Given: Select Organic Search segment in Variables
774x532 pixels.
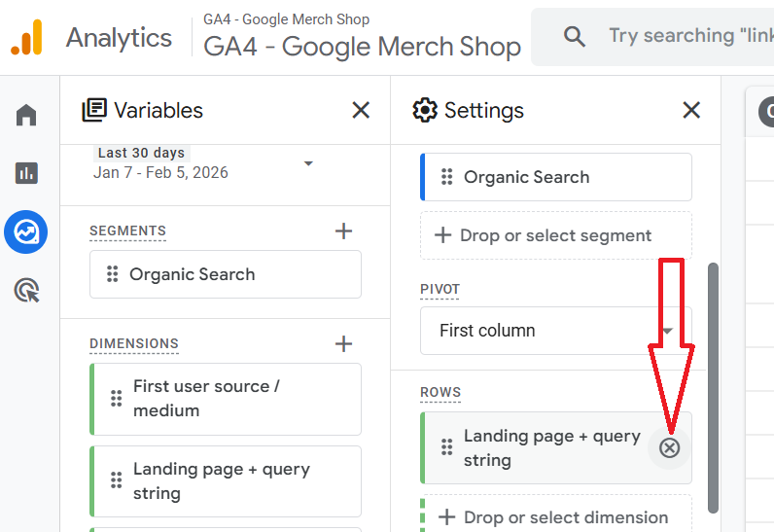Looking at the screenshot, I should pyautogui.click(x=226, y=274).
